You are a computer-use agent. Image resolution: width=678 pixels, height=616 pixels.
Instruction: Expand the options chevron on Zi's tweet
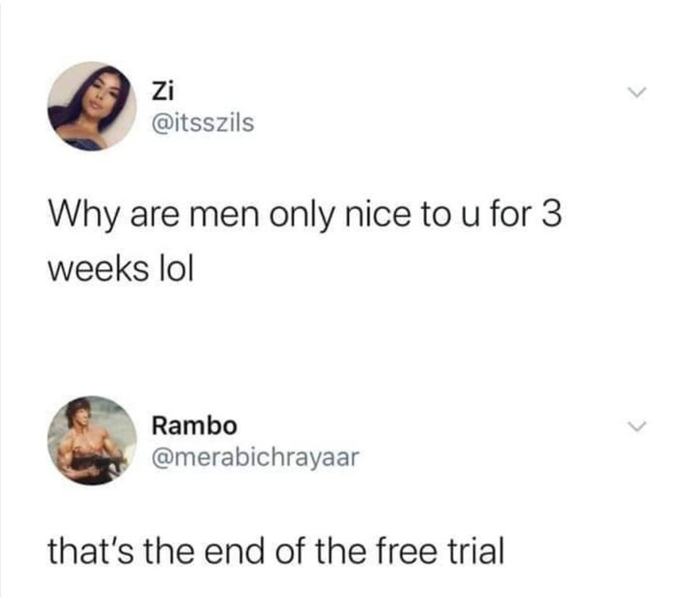(637, 92)
